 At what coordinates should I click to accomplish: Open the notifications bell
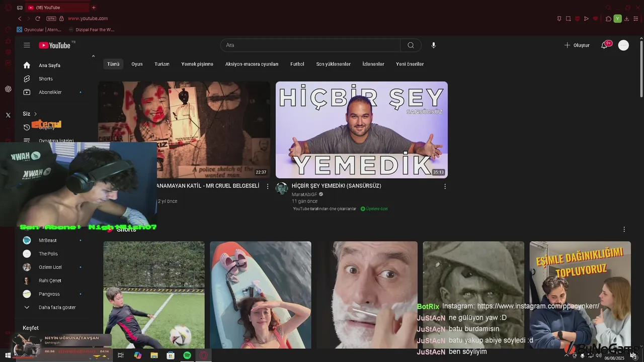coord(604,45)
